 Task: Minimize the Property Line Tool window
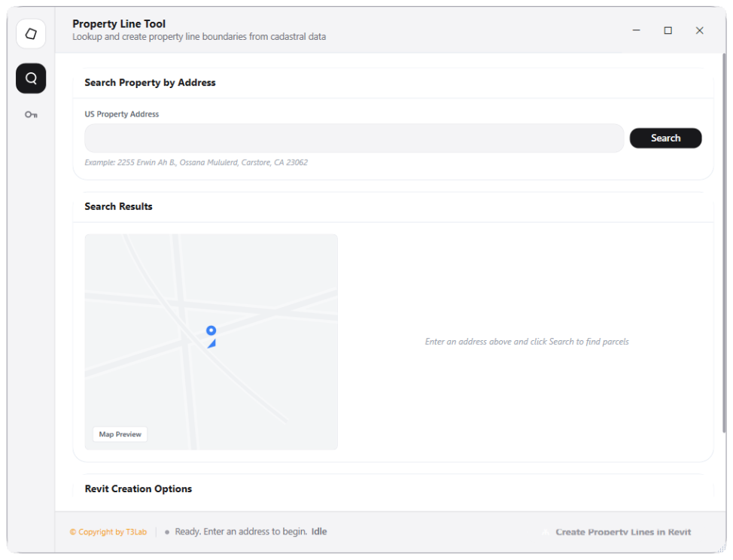point(636,30)
